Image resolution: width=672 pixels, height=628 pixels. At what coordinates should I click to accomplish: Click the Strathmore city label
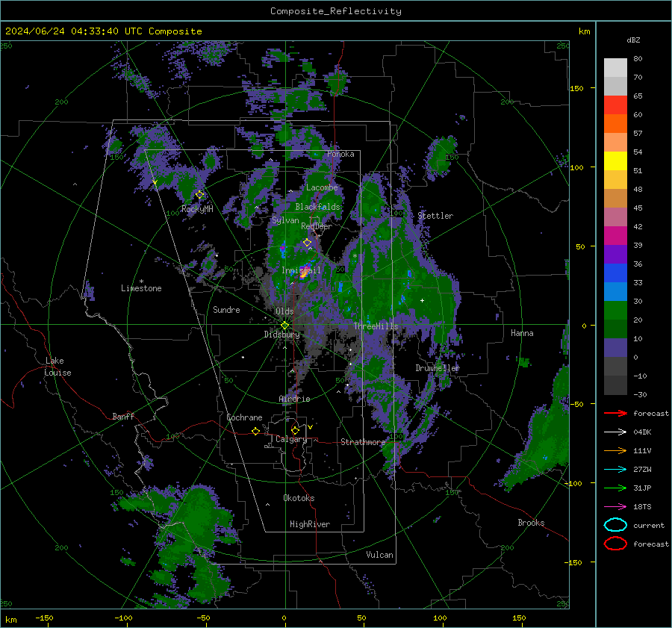point(363,442)
